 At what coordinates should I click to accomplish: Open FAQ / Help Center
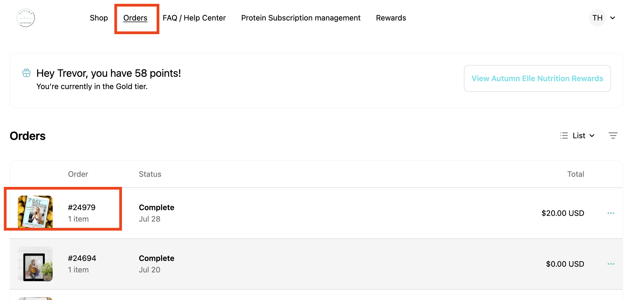pyautogui.click(x=194, y=18)
